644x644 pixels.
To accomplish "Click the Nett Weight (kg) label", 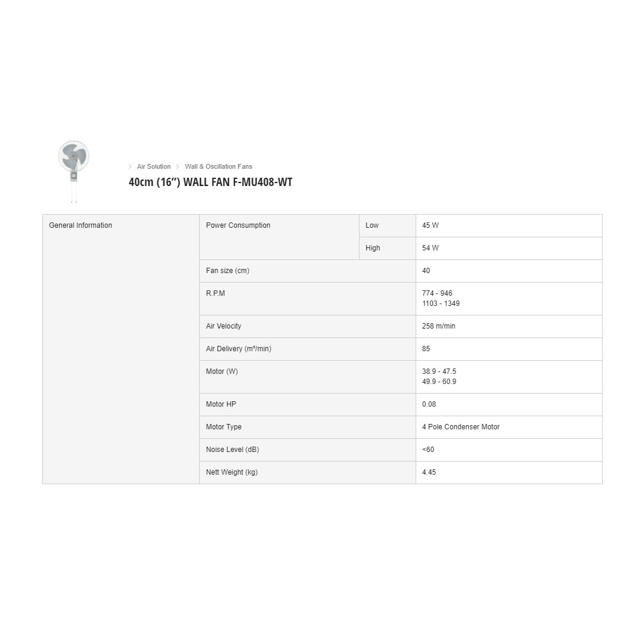I will click(x=232, y=472).
